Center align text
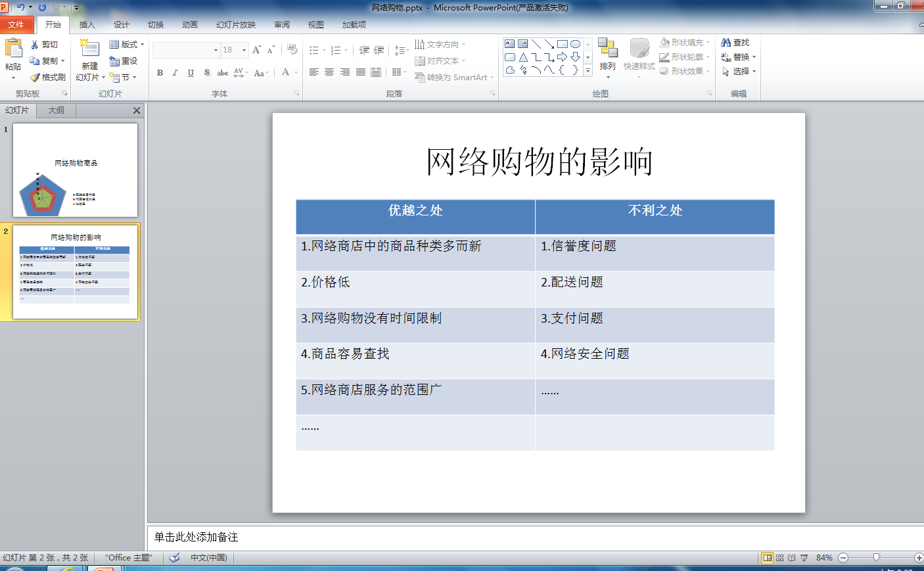924x571 pixels. (x=329, y=72)
